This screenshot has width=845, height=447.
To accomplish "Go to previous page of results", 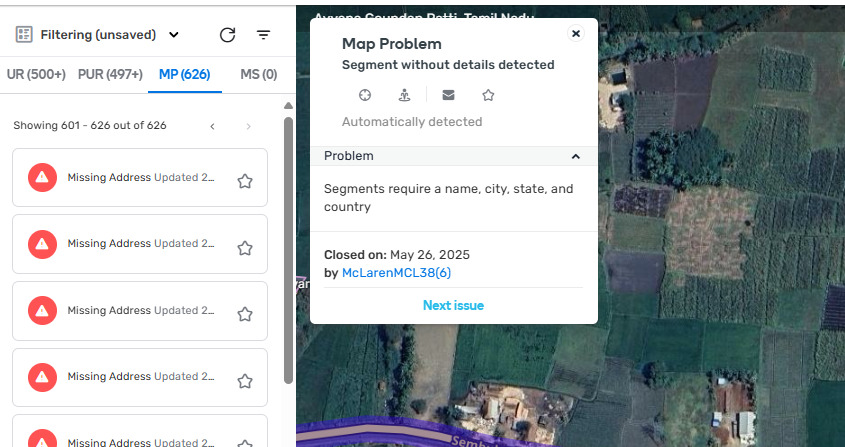I will [212, 126].
